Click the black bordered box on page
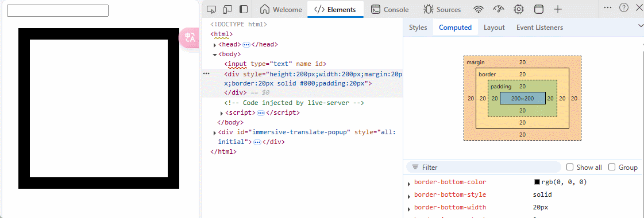 pos(99,108)
